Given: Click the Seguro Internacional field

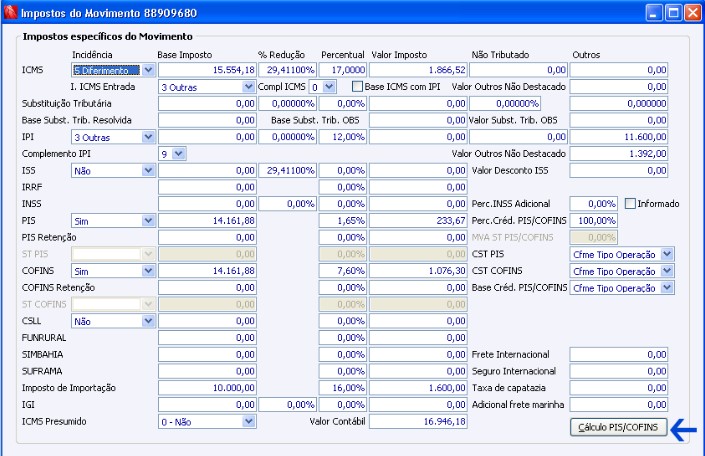Looking at the screenshot, I should point(619,371).
